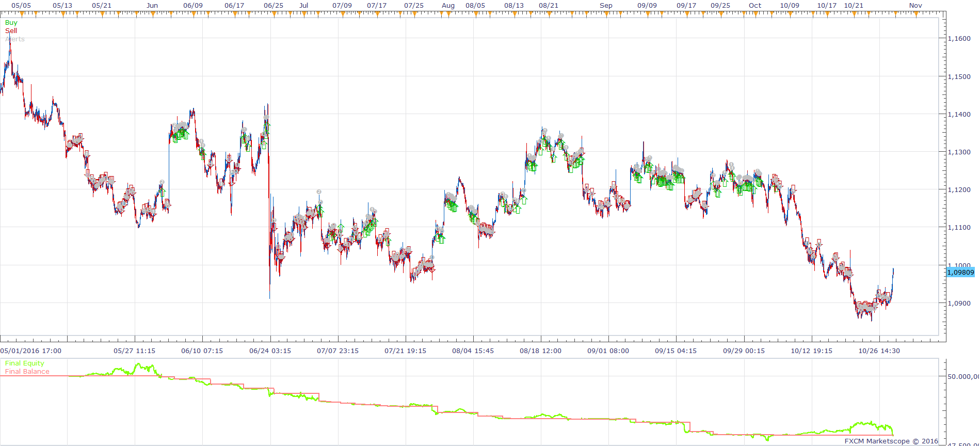Click the 07/25 date on top axis
The height and width of the screenshot is (446, 980).
pyautogui.click(x=414, y=6)
